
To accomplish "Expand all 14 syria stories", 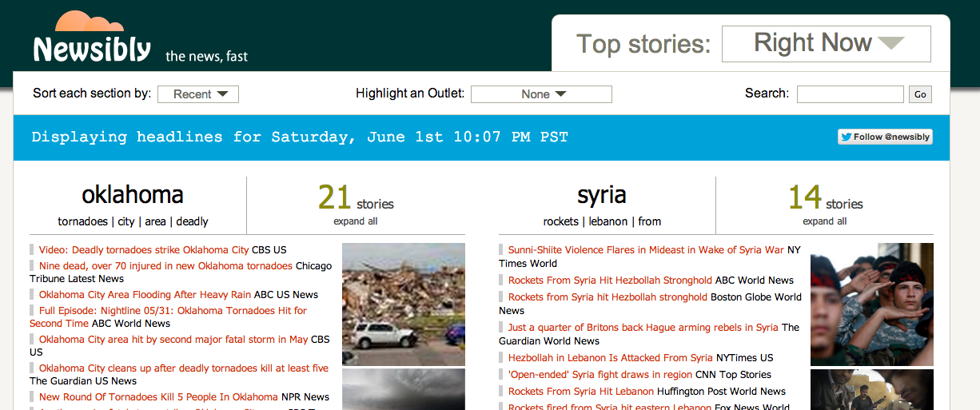I will (x=825, y=221).
